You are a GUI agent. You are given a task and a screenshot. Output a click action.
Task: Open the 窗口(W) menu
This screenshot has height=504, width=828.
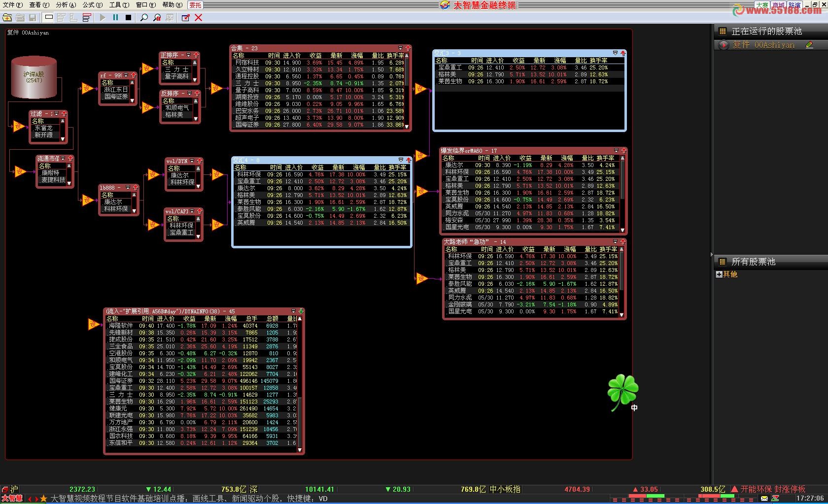click(x=145, y=4)
